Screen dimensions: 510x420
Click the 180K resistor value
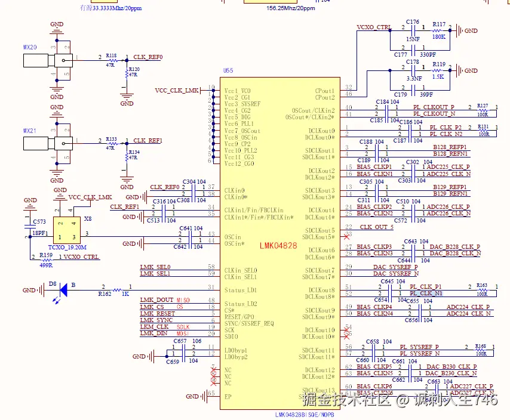click(x=439, y=37)
